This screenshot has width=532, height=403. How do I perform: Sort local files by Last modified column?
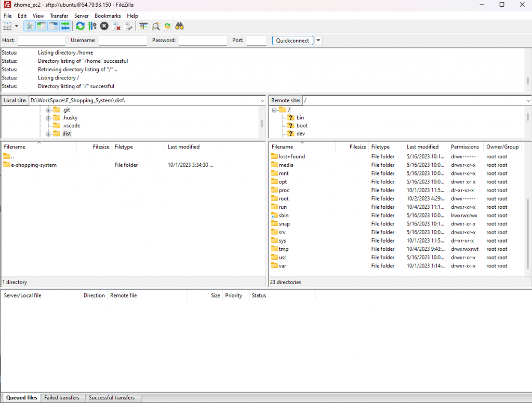click(x=183, y=147)
